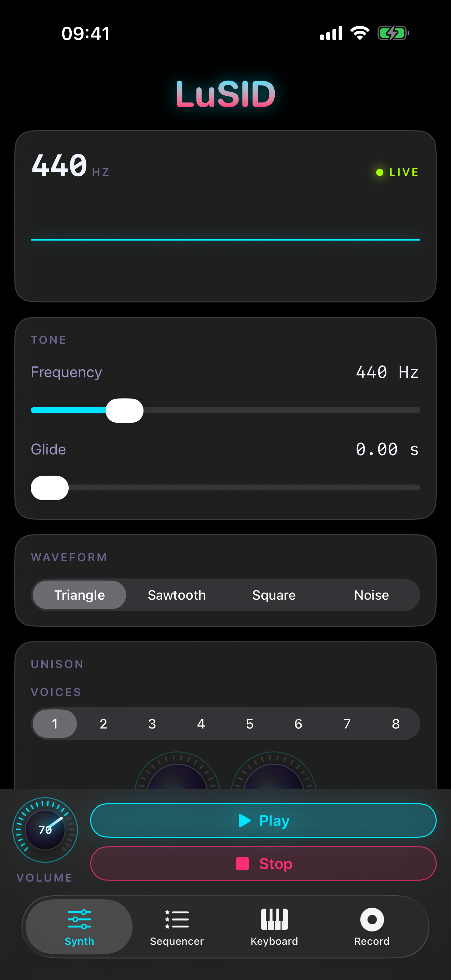Open the Keyboard piano icon
Viewport: 451px width, 980px height.
tap(274, 919)
